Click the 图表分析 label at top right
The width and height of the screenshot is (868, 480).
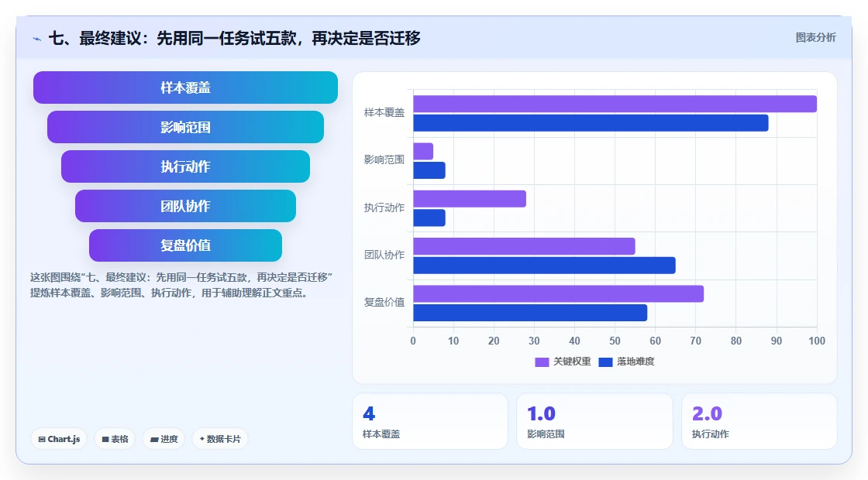(x=815, y=38)
